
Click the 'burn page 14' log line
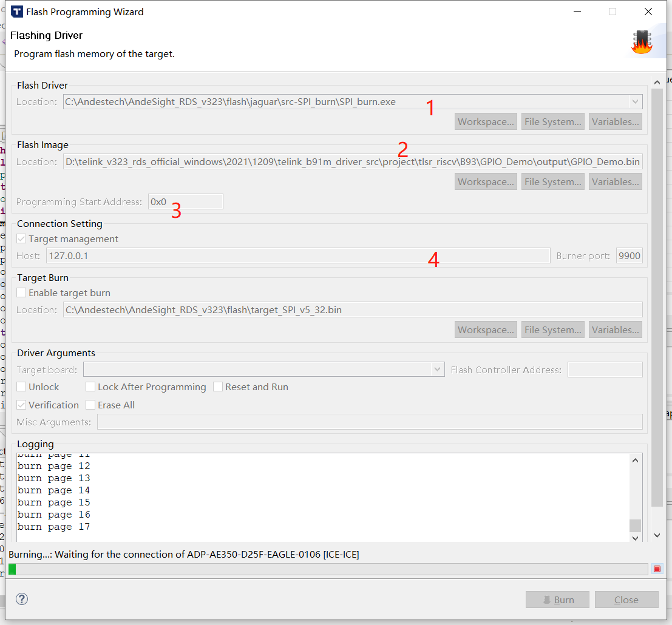54,490
